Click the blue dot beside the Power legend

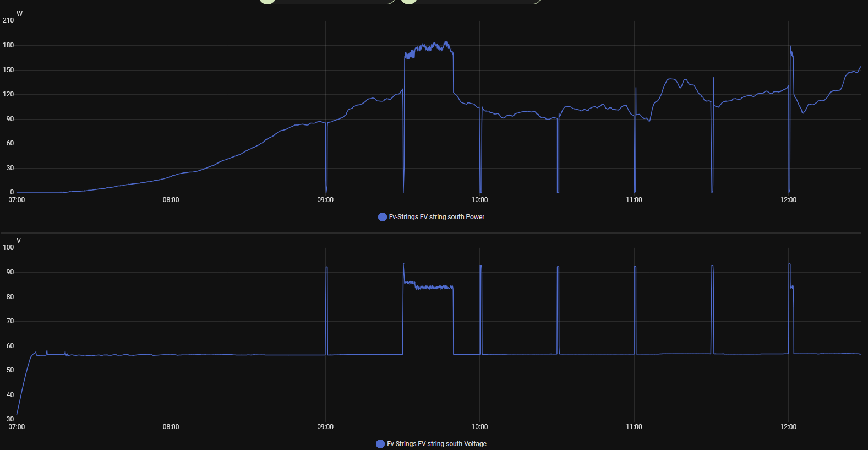[383, 217]
